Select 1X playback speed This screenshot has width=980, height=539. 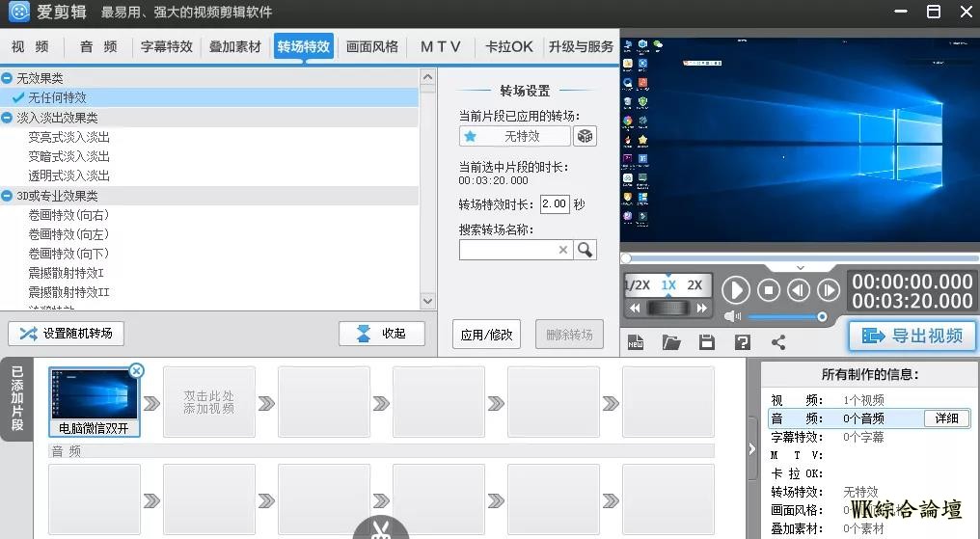click(x=668, y=284)
